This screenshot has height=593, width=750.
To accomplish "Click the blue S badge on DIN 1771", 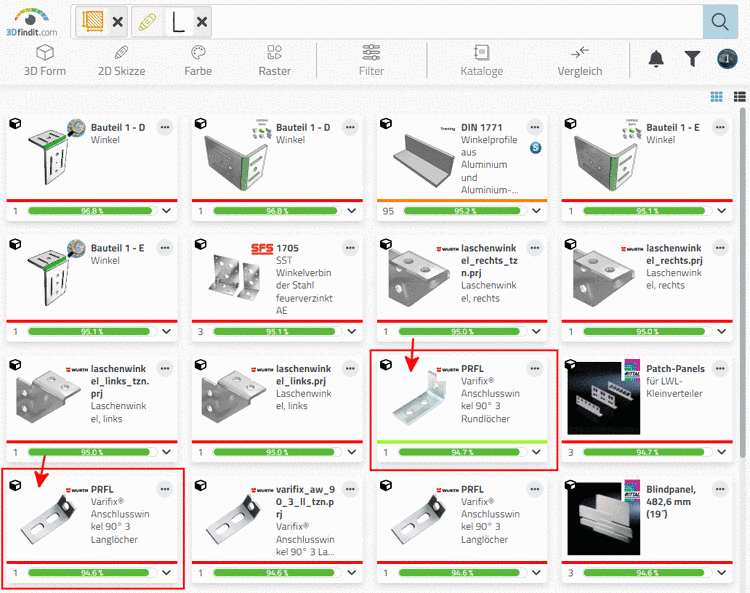I will click(x=535, y=148).
